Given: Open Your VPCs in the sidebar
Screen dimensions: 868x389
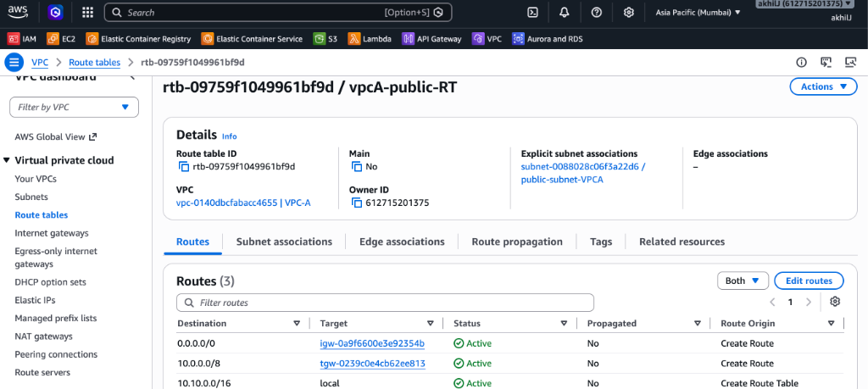Looking at the screenshot, I should pyautogui.click(x=36, y=179).
